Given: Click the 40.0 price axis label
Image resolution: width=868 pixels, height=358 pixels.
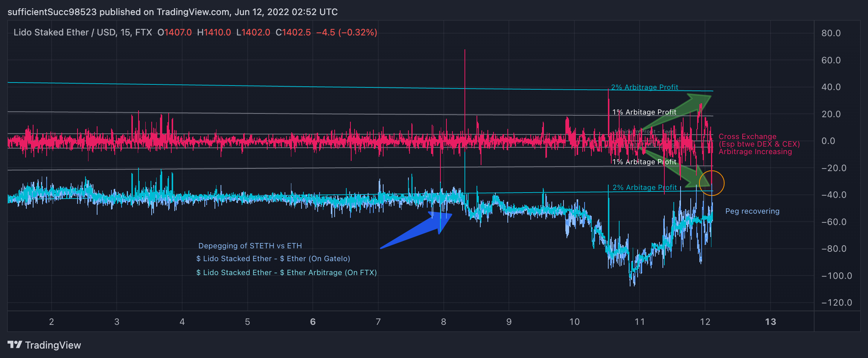Looking at the screenshot, I should [831, 87].
